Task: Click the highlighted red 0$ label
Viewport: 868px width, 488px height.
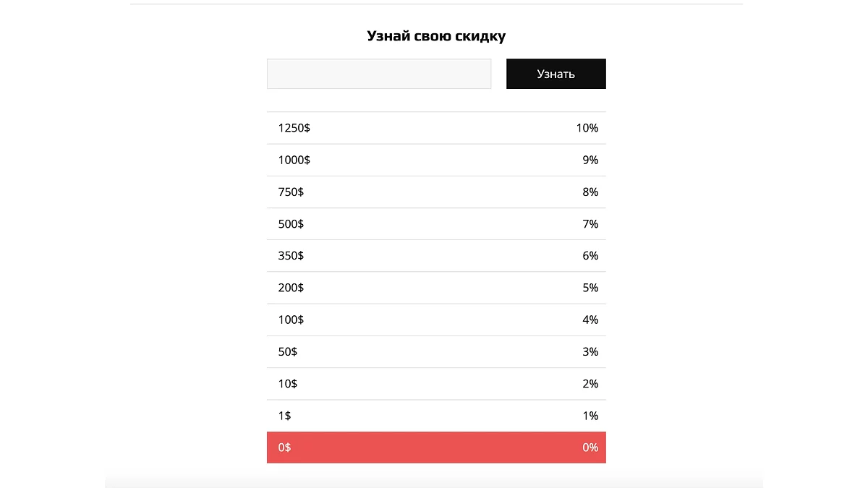Action: (284, 448)
